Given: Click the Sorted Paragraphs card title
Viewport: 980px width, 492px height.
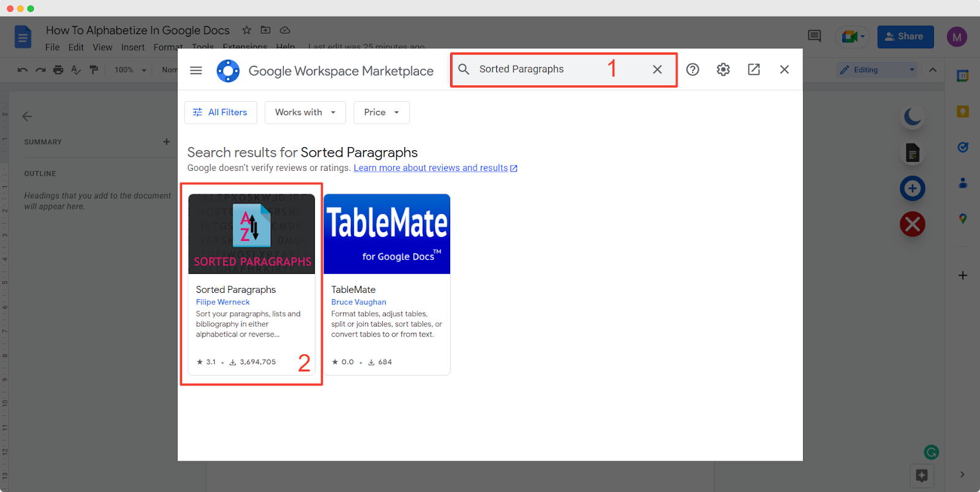Looking at the screenshot, I should tap(236, 289).
